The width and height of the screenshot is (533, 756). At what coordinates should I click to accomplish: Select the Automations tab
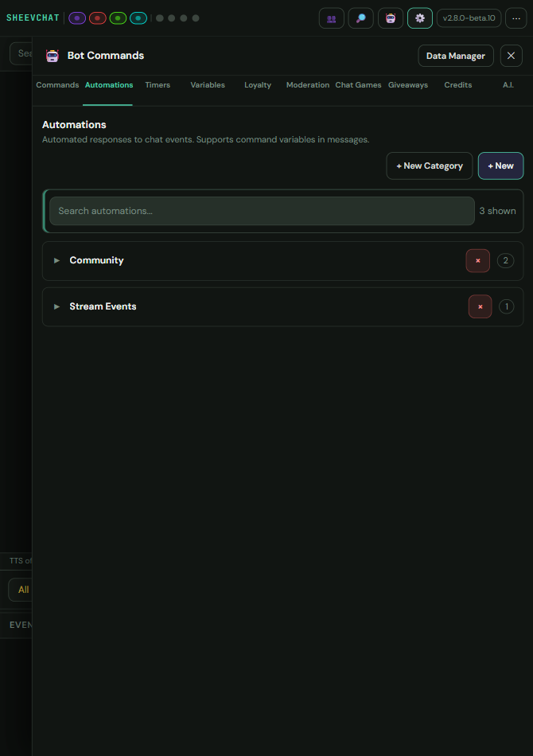109,85
